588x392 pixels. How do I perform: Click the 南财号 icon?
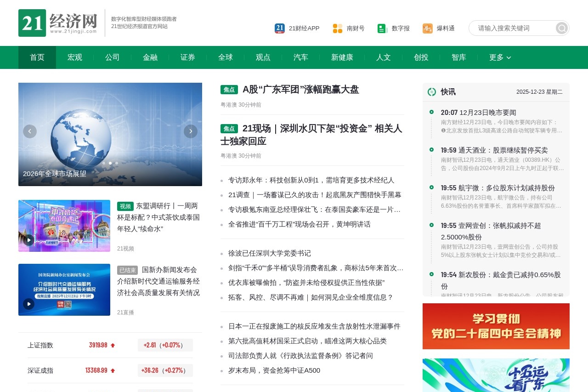[x=337, y=28]
